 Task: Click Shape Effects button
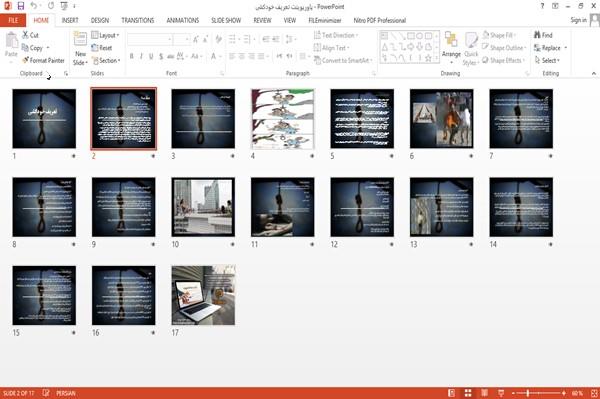tap(504, 60)
